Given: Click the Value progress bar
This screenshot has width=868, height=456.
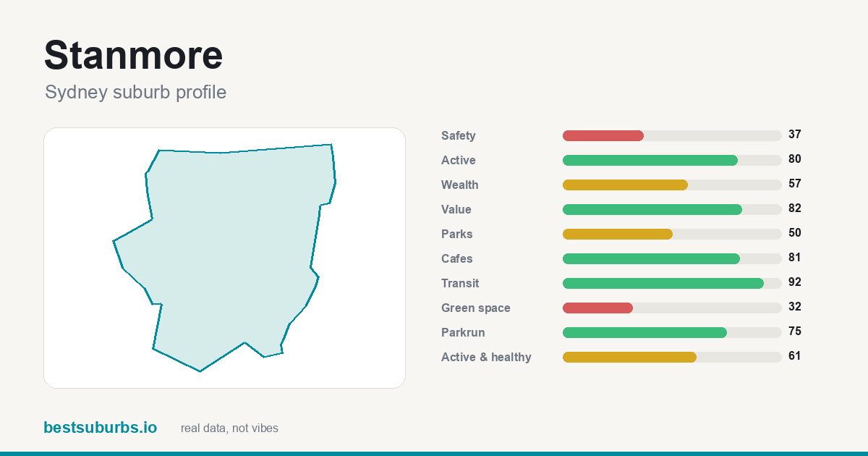Looking at the screenshot, I should pos(672,209).
